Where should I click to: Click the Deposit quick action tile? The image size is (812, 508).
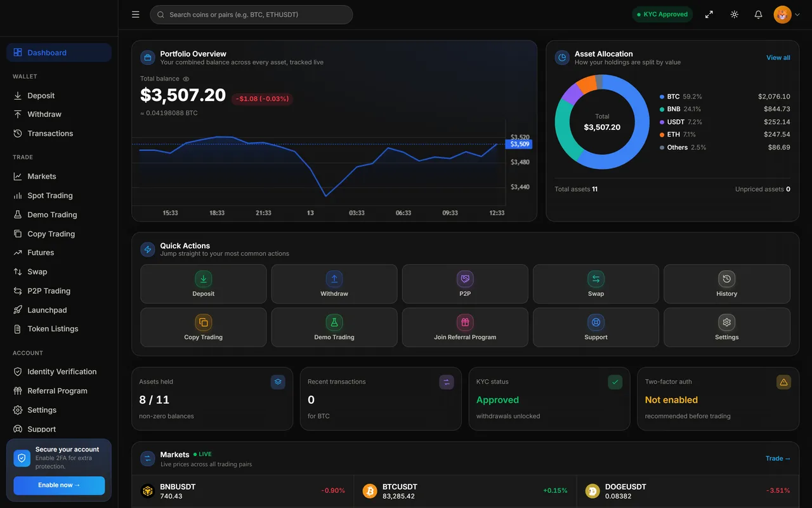[x=203, y=284]
